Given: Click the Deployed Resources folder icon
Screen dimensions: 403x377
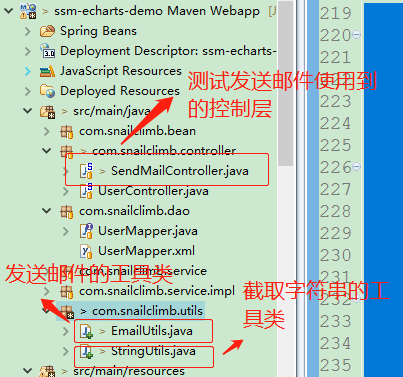Looking at the screenshot, I should (47, 91).
